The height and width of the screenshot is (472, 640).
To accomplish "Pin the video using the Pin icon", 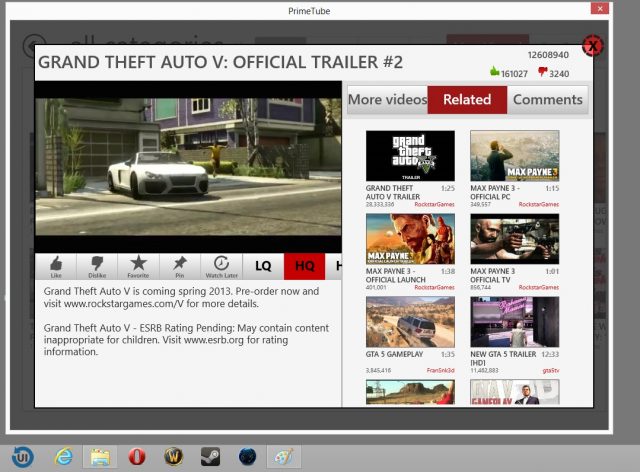I will (178, 265).
